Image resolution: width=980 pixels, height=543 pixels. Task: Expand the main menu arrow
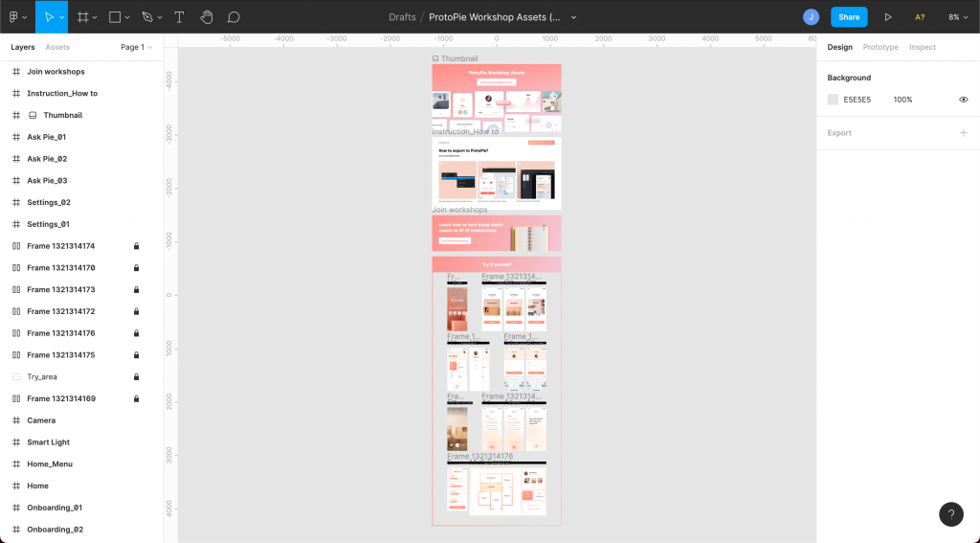pyautogui.click(x=25, y=17)
